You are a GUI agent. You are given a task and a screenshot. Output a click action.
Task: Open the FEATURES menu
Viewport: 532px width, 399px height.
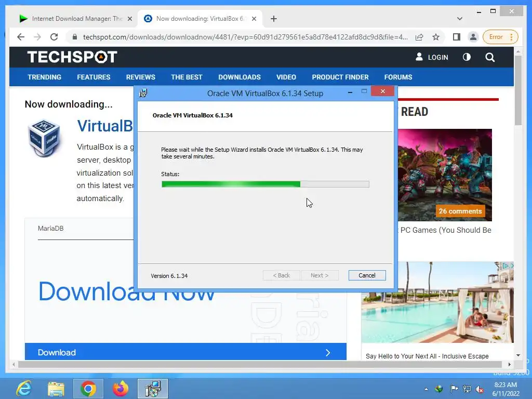pyautogui.click(x=94, y=77)
